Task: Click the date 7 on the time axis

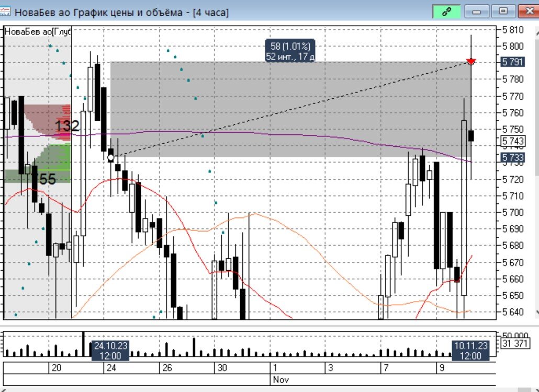Action: pos(386,368)
